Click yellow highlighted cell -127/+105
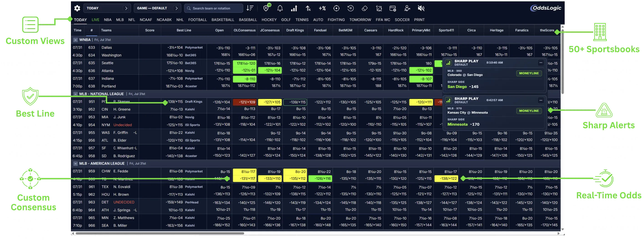Screen dimensions: 644x243 click(270, 102)
